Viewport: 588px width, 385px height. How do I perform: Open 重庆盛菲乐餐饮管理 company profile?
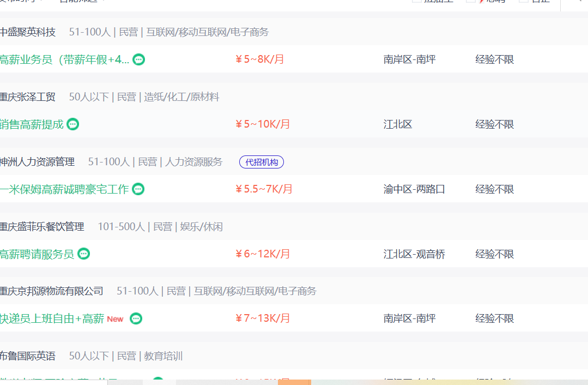42,226
